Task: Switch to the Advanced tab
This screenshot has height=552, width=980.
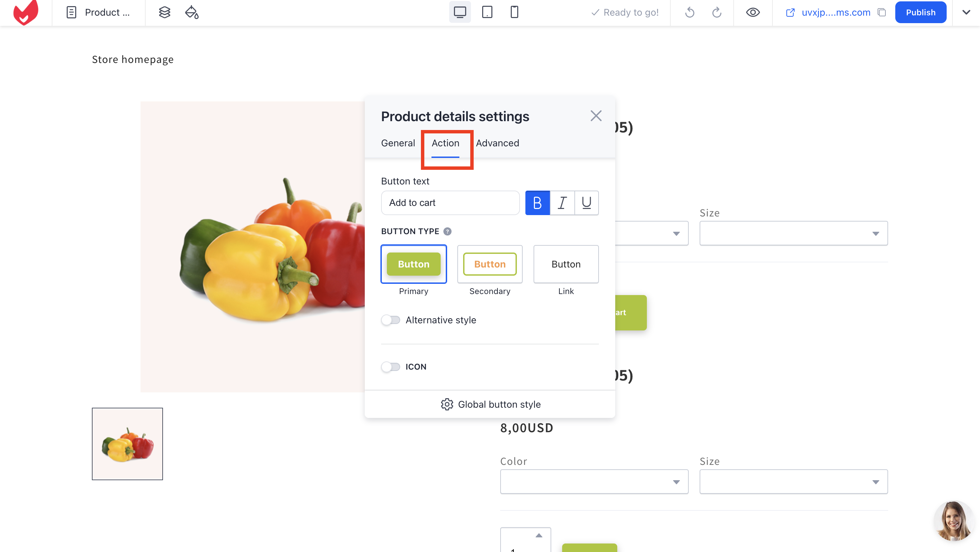Action: pyautogui.click(x=497, y=143)
